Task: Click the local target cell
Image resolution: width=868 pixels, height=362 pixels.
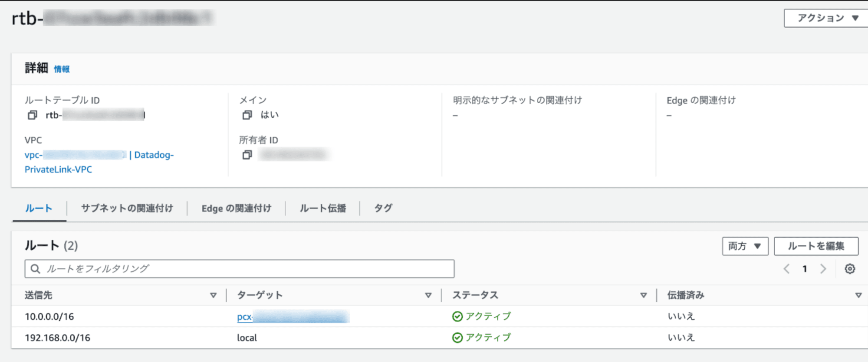Action: (x=247, y=338)
